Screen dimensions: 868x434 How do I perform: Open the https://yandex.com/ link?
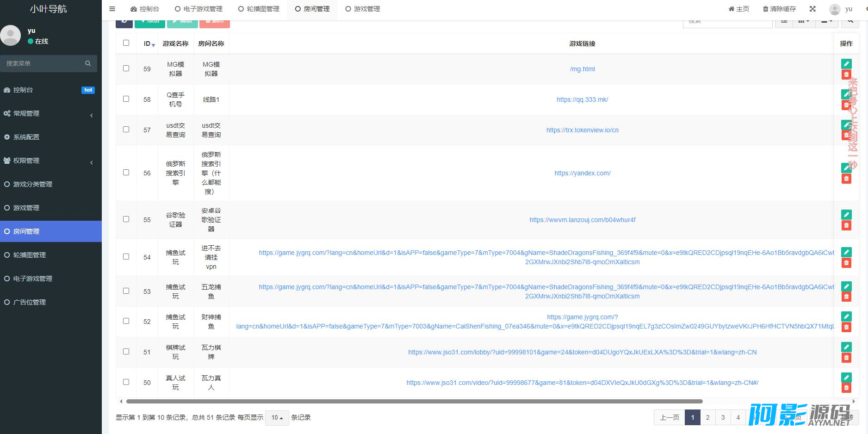[582, 173]
